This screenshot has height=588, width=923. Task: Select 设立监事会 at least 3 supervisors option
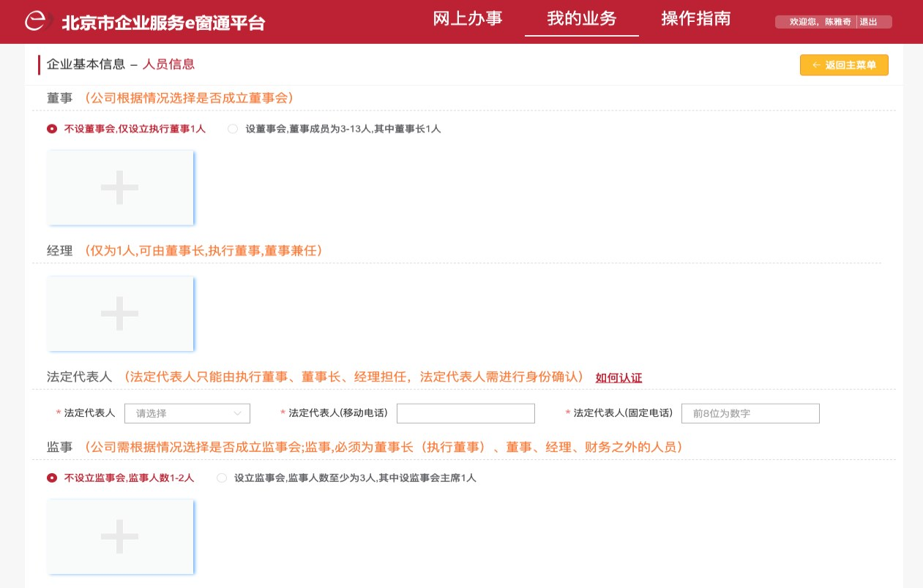(x=222, y=478)
